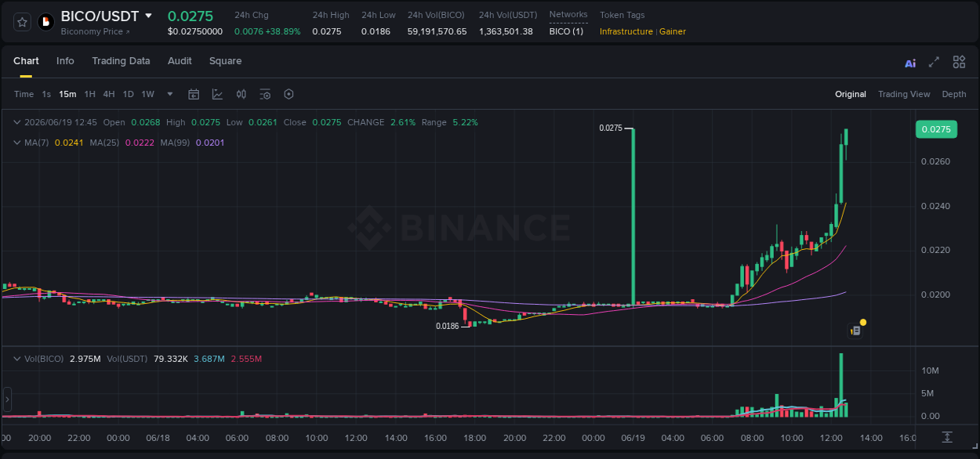
Task: Reset chart scale with bottom-right icon
Action: (x=947, y=437)
